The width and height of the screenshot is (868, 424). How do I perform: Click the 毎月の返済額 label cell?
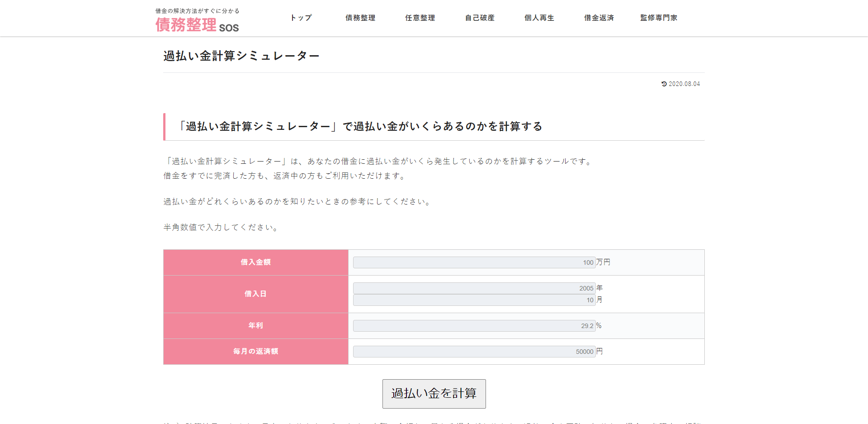tap(255, 352)
